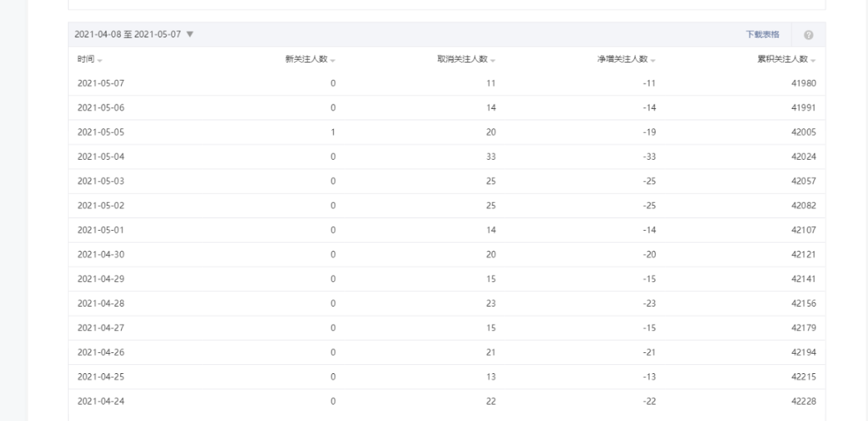Open the help question mark icon
The image size is (868, 421).
pos(808,35)
